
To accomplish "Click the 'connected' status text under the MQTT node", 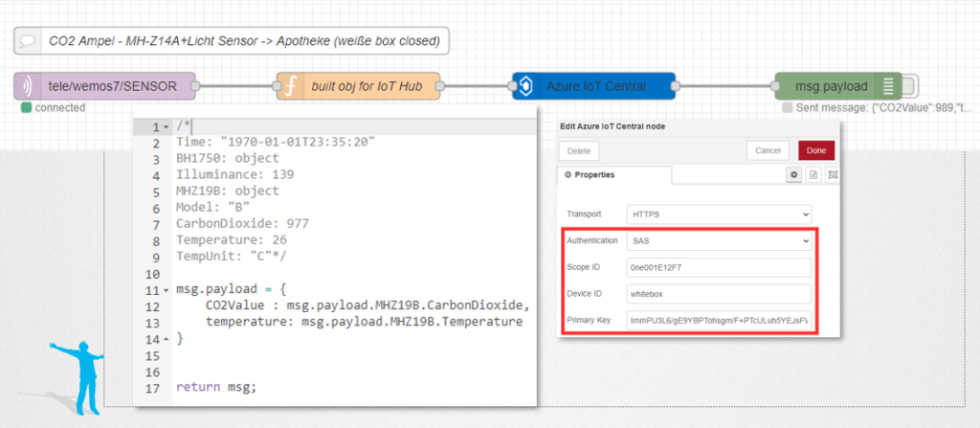I will (60, 107).
